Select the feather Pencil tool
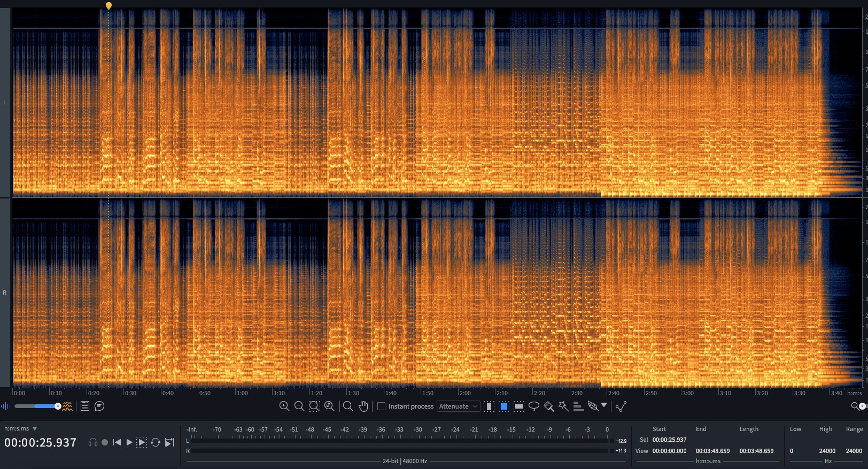Screen dimensions: 868x469 (593, 406)
